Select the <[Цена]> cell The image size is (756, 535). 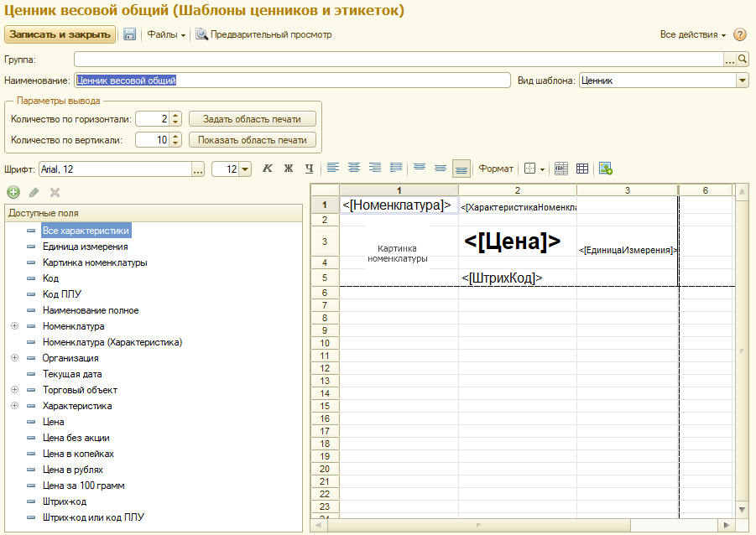pos(518,241)
